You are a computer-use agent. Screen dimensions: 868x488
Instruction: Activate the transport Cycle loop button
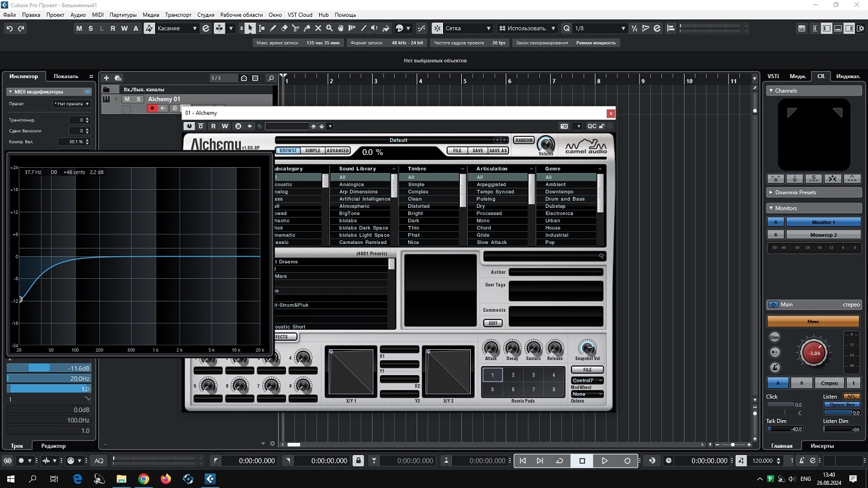pos(559,461)
